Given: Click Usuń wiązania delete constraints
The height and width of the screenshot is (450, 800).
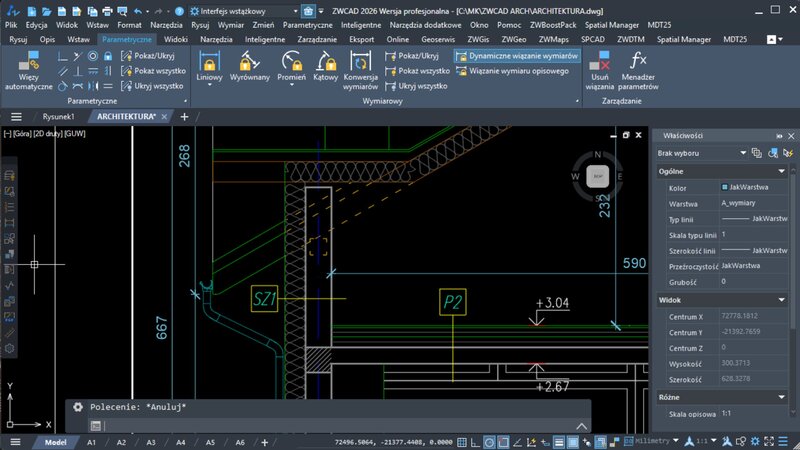Looking at the screenshot, I should [599, 71].
